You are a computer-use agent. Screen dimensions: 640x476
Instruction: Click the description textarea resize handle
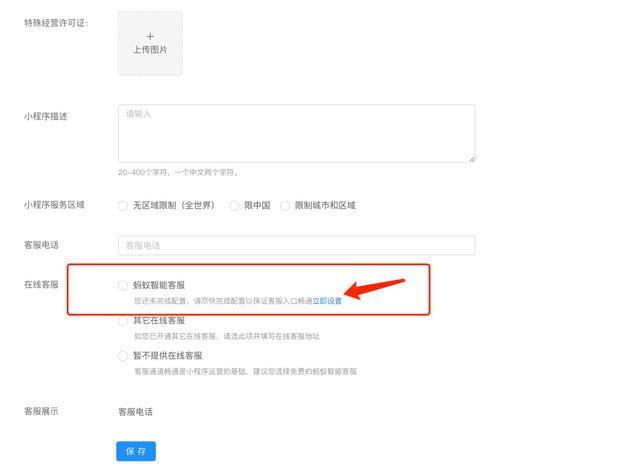pos(471,157)
